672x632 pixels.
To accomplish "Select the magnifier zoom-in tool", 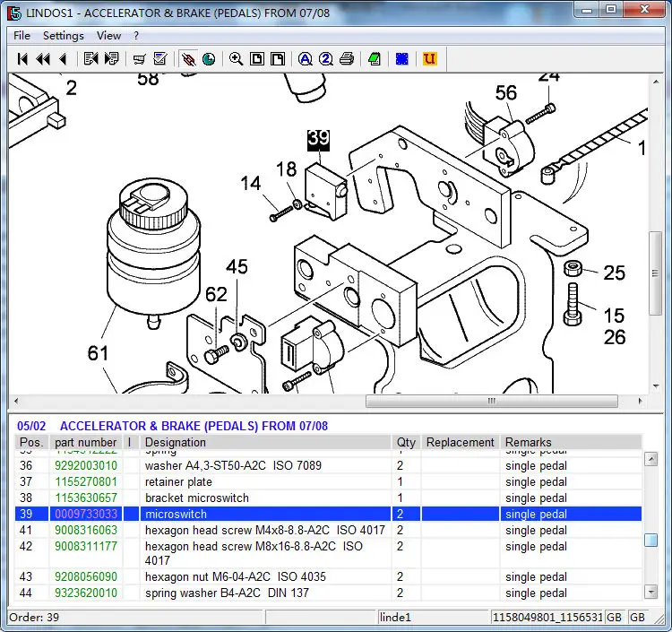I will (237, 59).
